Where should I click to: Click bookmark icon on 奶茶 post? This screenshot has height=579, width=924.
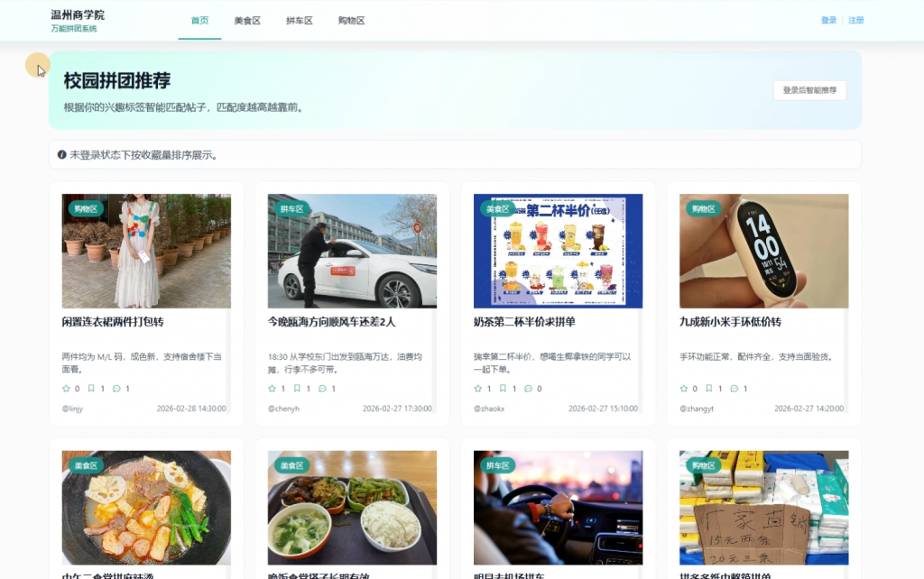pos(503,389)
